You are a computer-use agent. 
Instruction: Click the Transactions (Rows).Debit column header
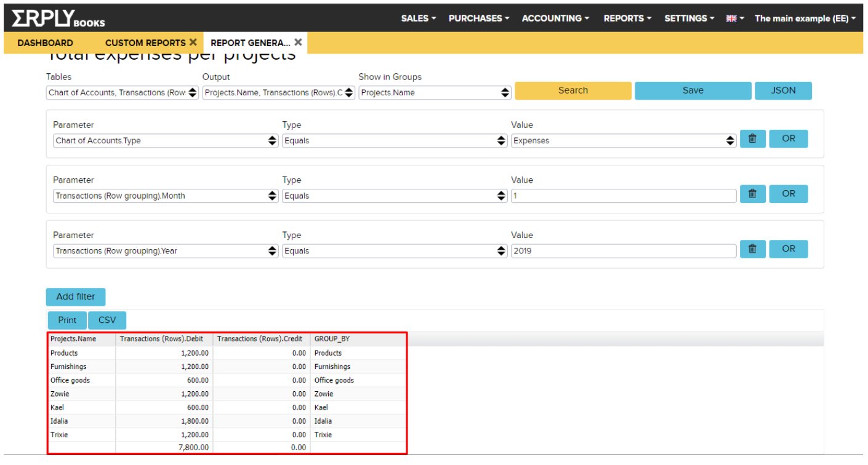(164, 339)
